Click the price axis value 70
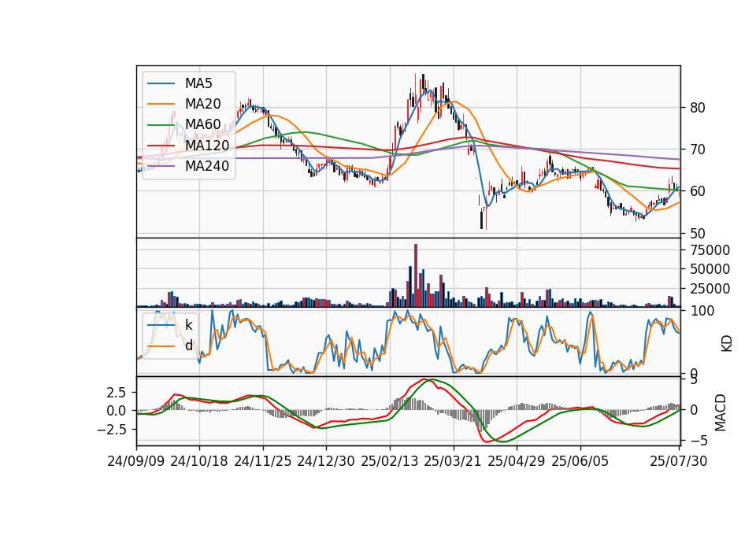756x543 pixels. point(698,150)
